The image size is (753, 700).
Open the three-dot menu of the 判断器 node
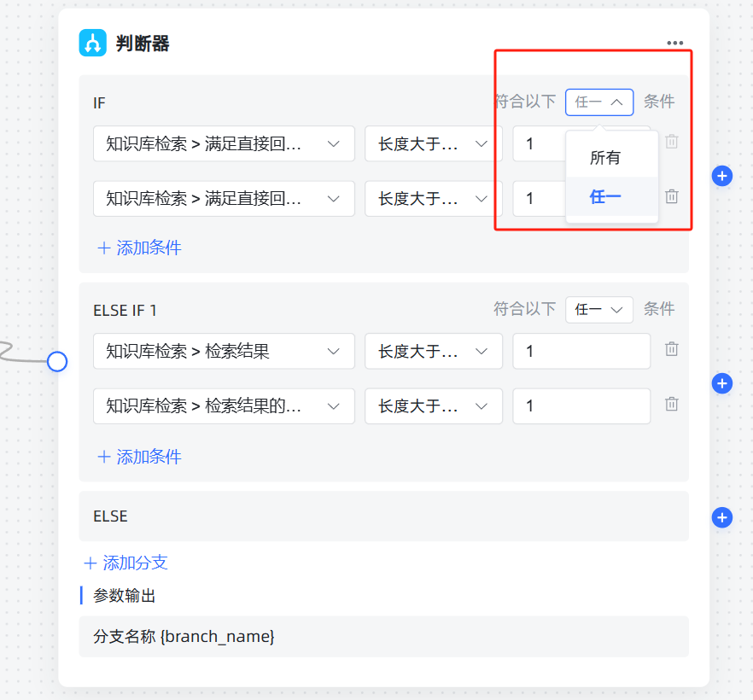(x=675, y=44)
